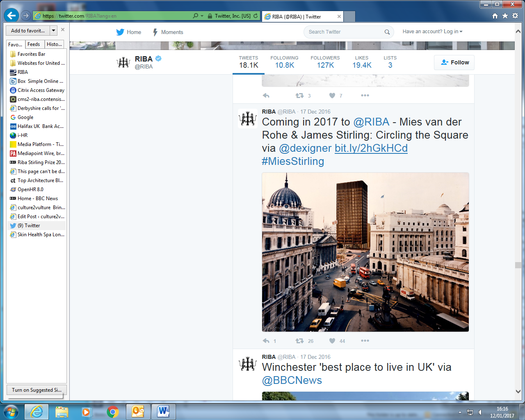The height and width of the screenshot is (420, 525).
Task: Open the Followers 127K tab
Action: 325,62
